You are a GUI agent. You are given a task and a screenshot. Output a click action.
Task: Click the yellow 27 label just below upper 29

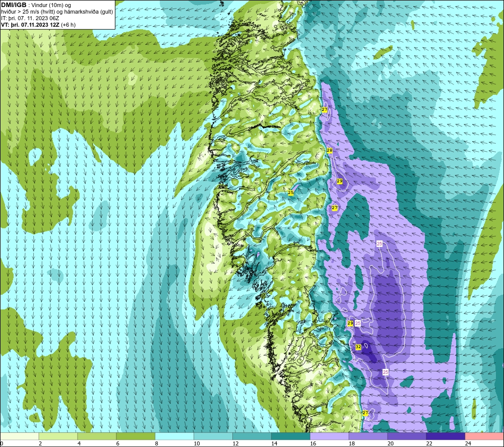pos(334,208)
